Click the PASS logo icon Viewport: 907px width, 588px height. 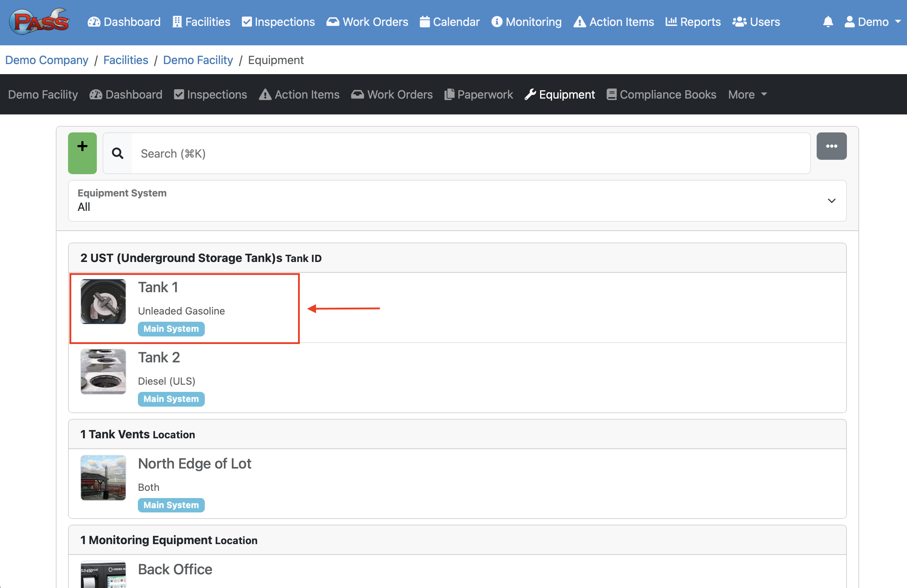[x=39, y=22]
